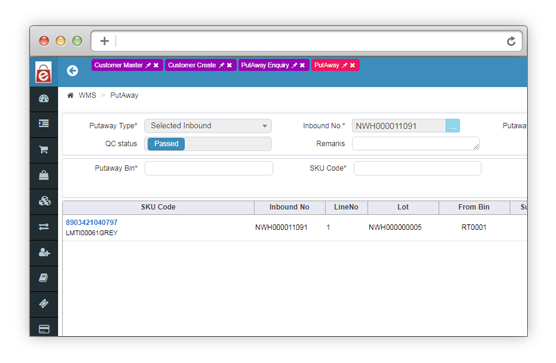Click the PutAway breadcrumb item
Viewport: 556px width, 363px height.
pyautogui.click(x=124, y=95)
